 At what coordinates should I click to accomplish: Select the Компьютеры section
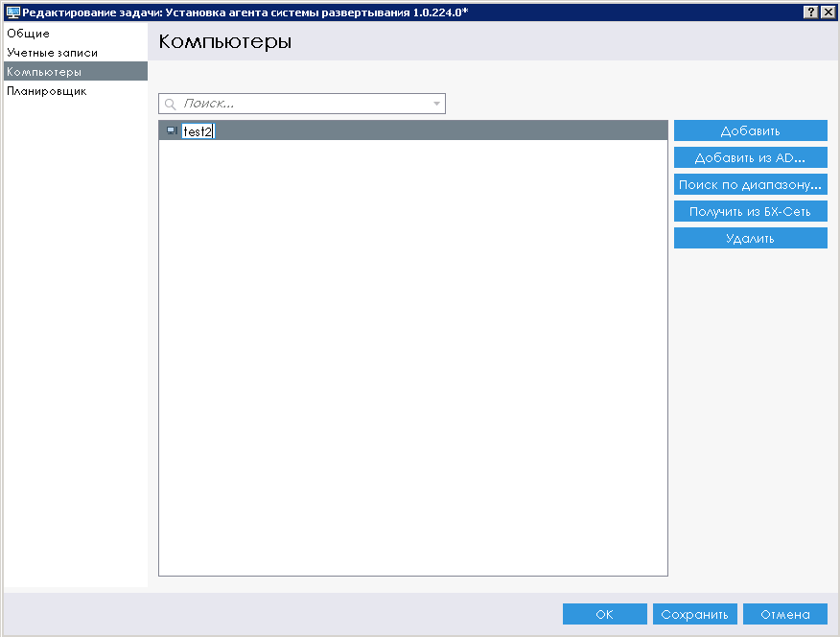[x=75, y=71]
